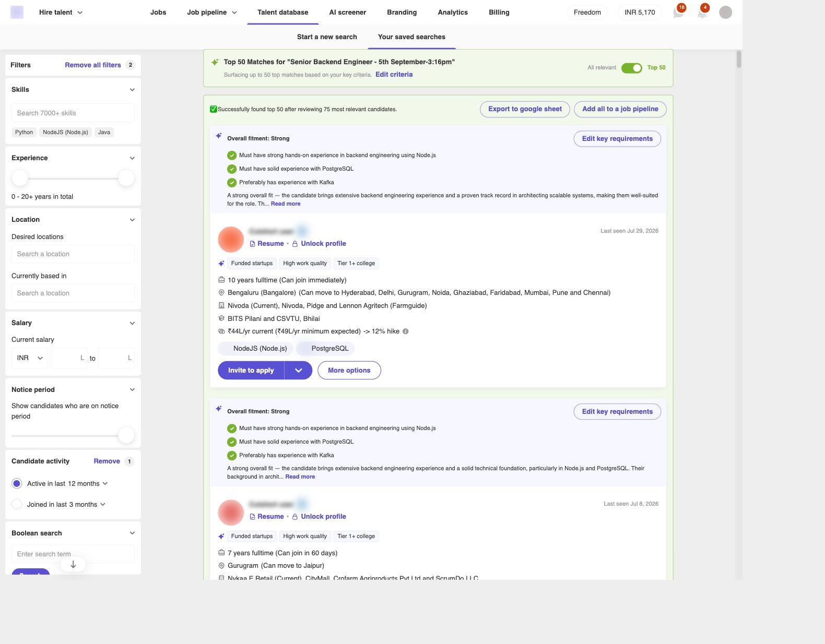Click Remove all filters link
The width and height of the screenshot is (825, 644).
point(93,65)
